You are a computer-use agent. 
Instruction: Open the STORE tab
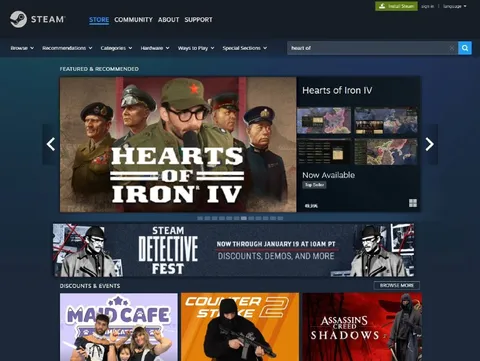pos(99,20)
